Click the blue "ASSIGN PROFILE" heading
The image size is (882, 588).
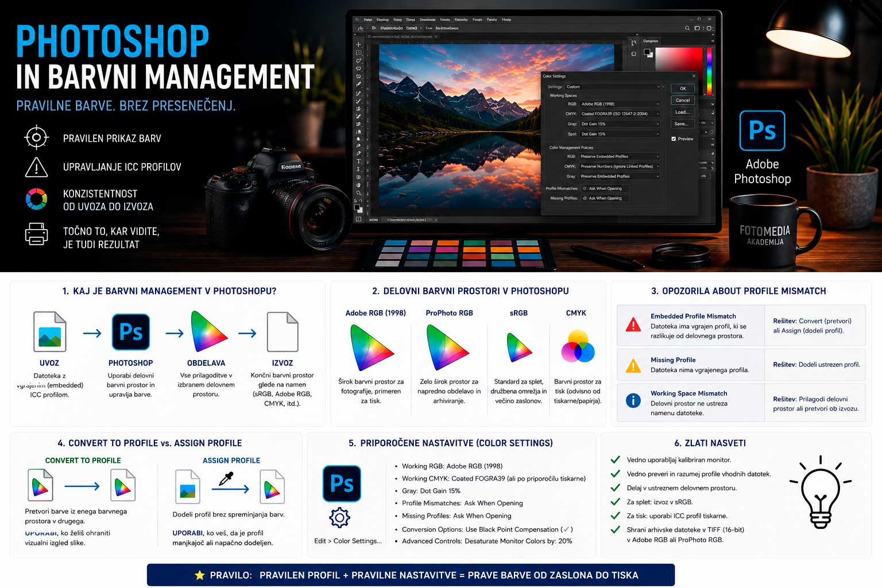[x=231, y=461]
